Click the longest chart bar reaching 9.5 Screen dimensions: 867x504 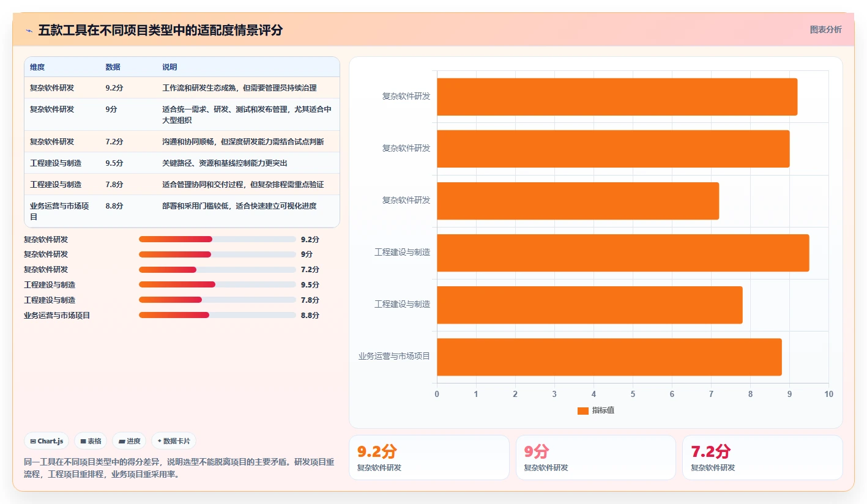[x=623, y=253]
